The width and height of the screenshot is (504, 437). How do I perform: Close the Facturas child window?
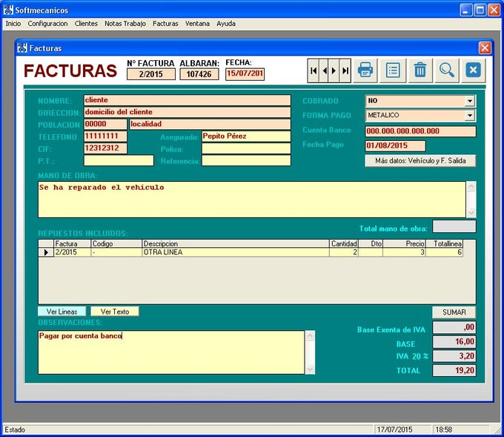pyautogui.click(x=485, y=48)
